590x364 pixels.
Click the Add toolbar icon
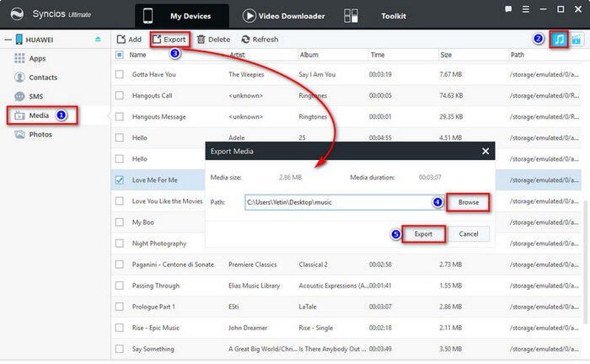click(129, 40)
